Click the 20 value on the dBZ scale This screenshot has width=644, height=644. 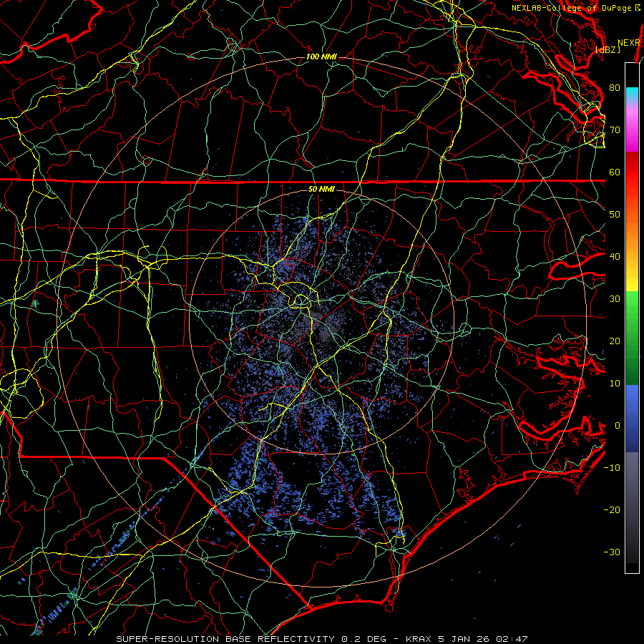(615, 341)
